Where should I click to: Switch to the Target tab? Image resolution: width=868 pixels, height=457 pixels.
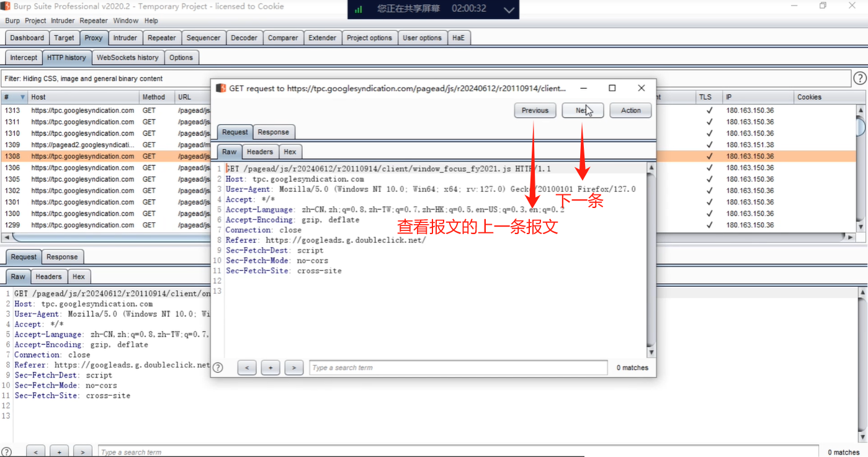coord(64,38)
